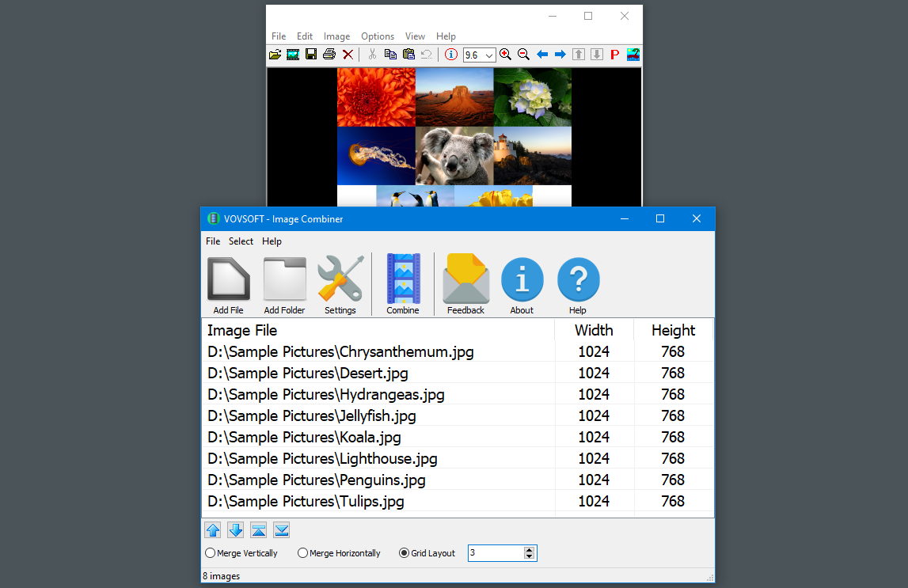The height and width of the screenshot is (588, 908).
Task: Click the Copy icon in the viewer toolbar
Action: click(x=390, y=55)
